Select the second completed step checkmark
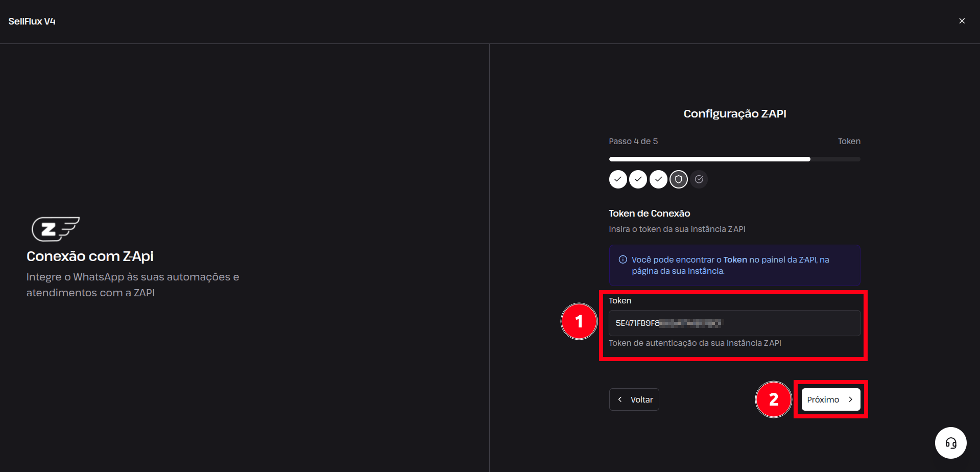 [638, 179]
